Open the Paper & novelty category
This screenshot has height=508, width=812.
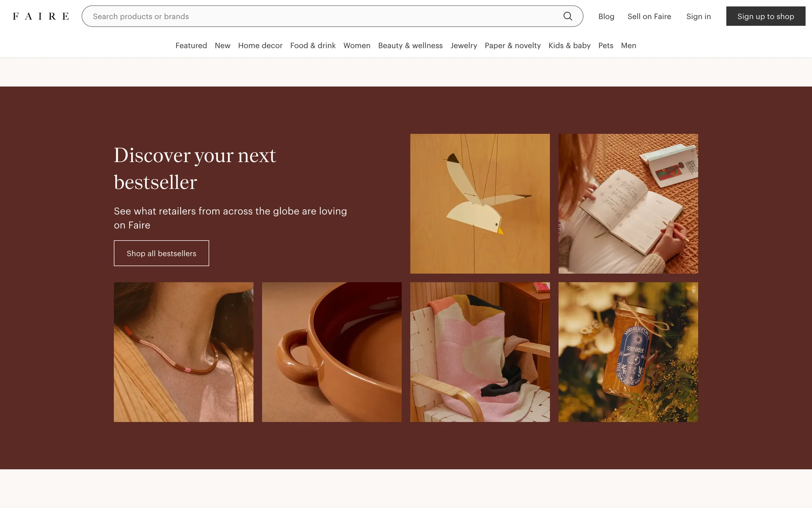click(513, 45)
